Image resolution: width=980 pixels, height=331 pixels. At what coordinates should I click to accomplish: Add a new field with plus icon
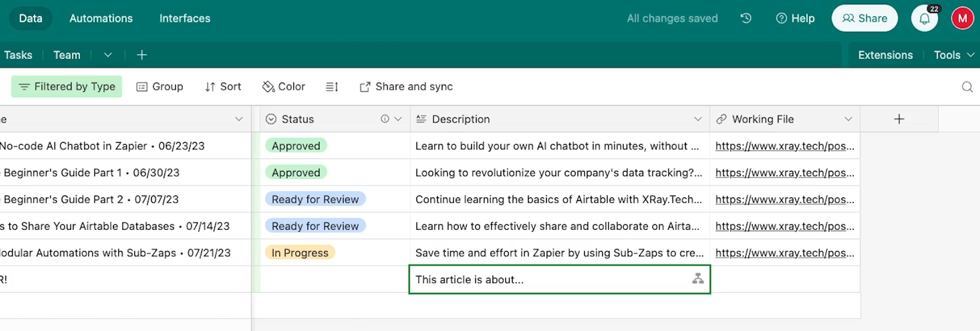point(899,119)
